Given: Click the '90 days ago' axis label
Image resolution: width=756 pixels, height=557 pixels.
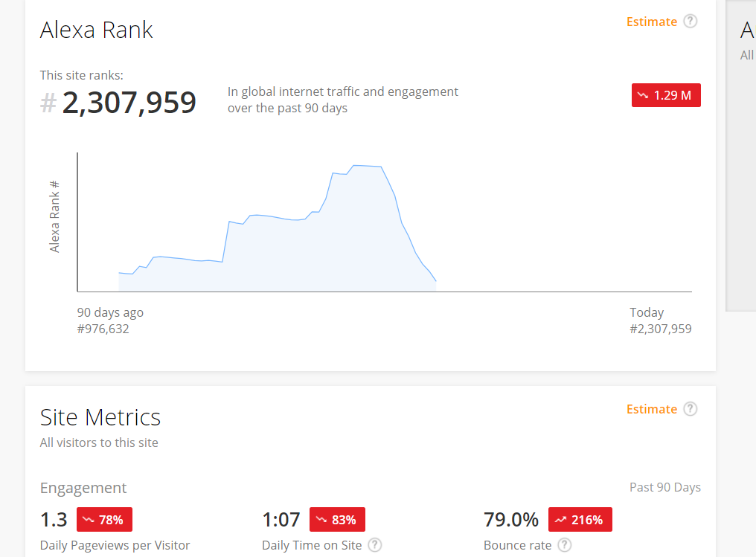Looking at the screenshot, I should point(110,312).
